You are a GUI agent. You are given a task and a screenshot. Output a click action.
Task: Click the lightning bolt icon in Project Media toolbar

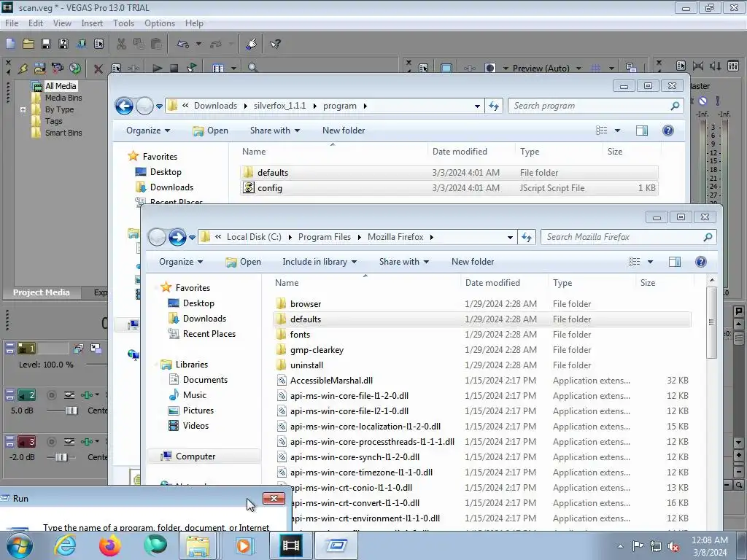click(x=23, y=68)
